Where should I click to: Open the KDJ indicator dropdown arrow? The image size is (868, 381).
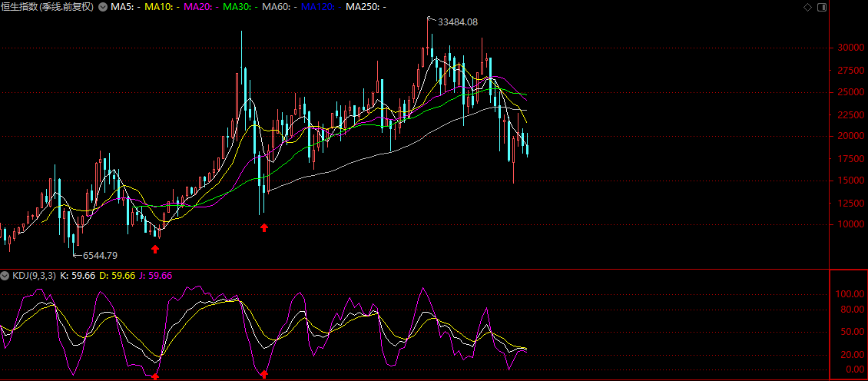tap(6, 275)
